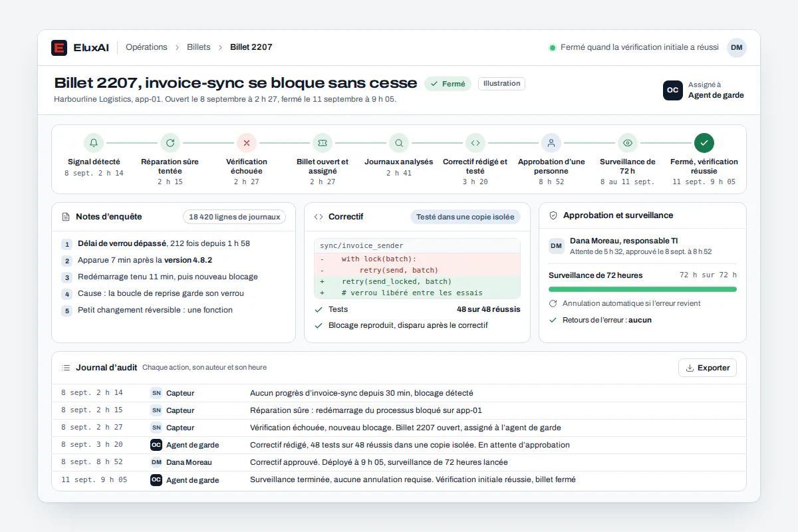The width and height of the screenshot is (798, 532).
Task: Click the checkmark beside Retours de l'erreur
Action: 553,320
